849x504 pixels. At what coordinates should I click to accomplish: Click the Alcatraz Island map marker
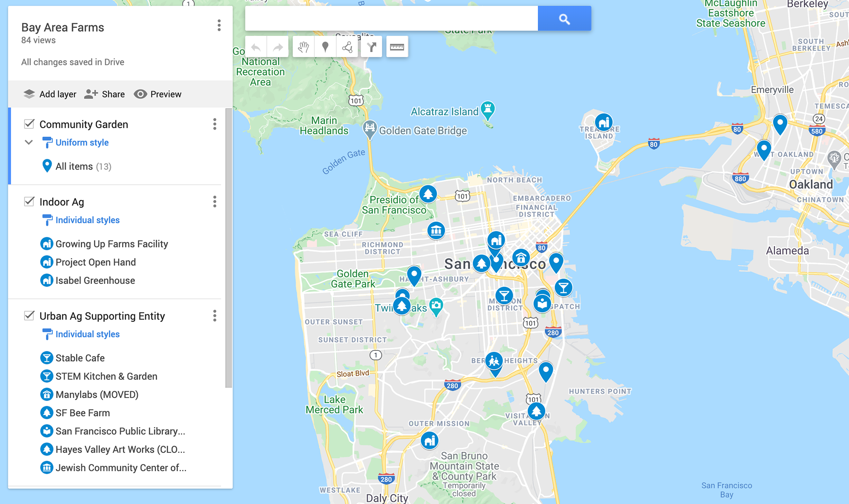point(487,109)
